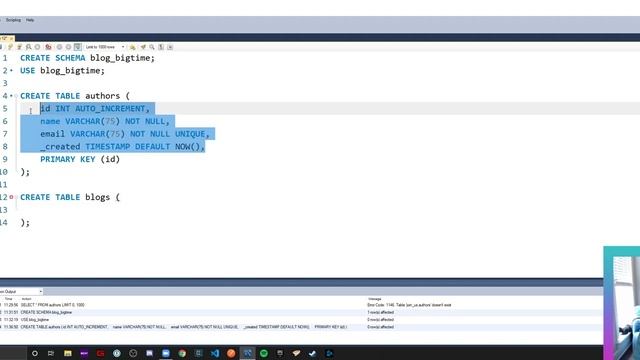Click the Stop execution toolbar icon

click(x=38, y=47)
